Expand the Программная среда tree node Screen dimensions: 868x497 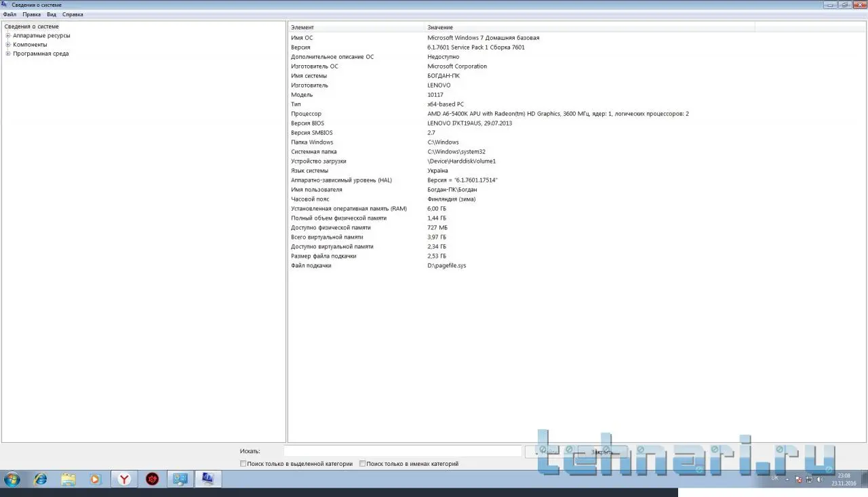8,54
